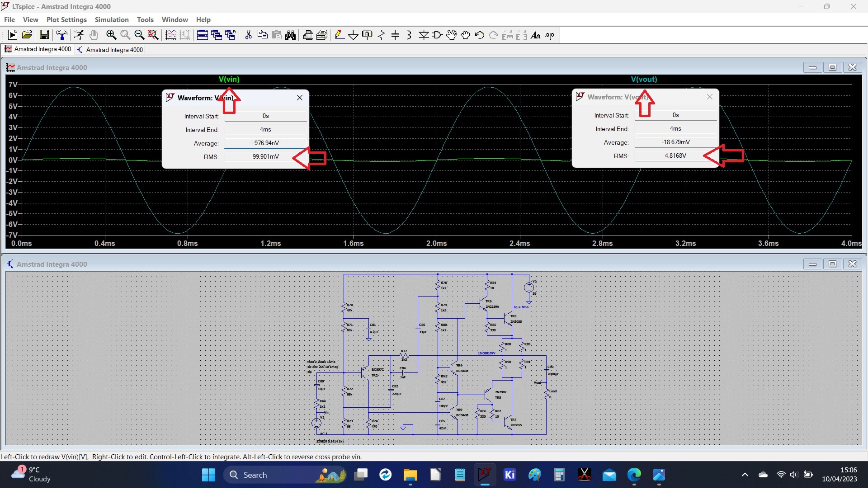Open the Tools menu
The height and width of the screenshot is (504, 868).
pos(145,19)
